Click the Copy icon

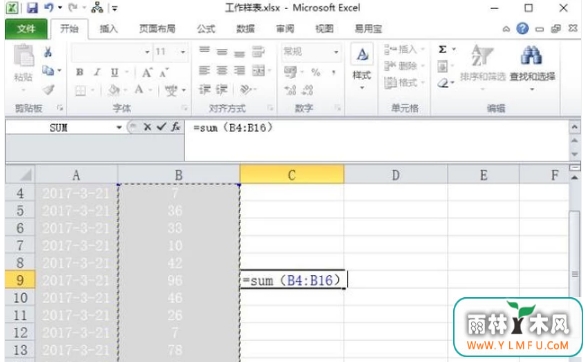[48, 71]
